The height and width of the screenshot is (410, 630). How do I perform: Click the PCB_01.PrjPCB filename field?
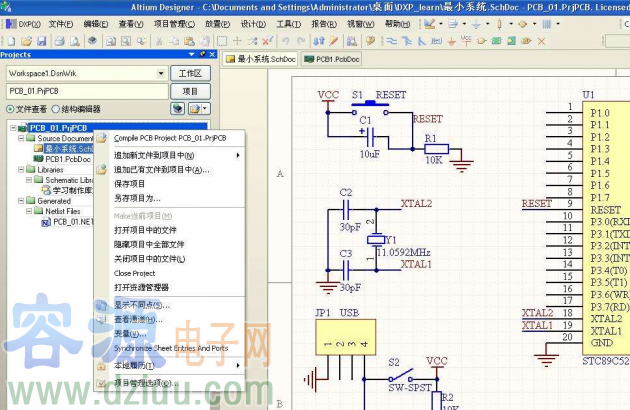(85, 91)
